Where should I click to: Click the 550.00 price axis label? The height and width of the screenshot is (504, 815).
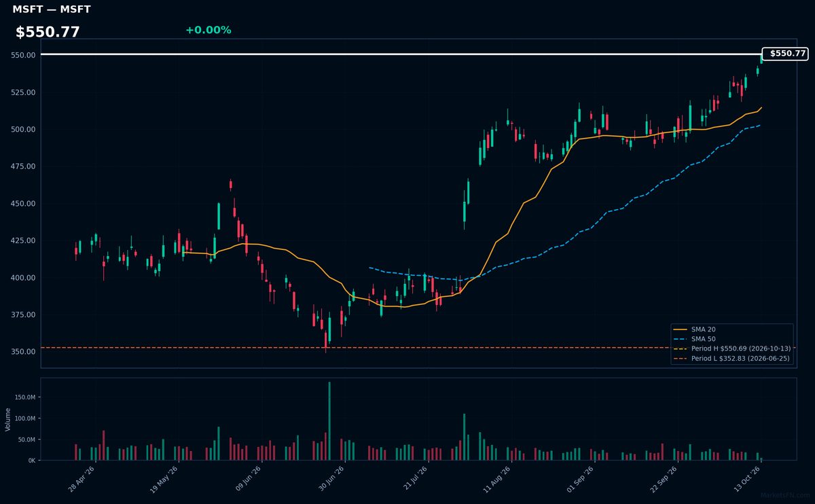(x=24, y=55)
